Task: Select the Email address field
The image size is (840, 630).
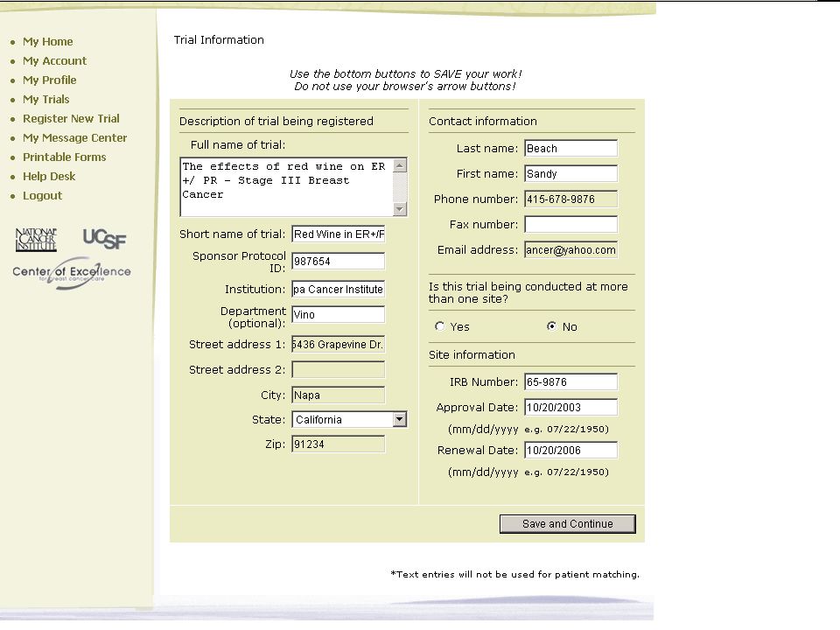Action: 571,249
